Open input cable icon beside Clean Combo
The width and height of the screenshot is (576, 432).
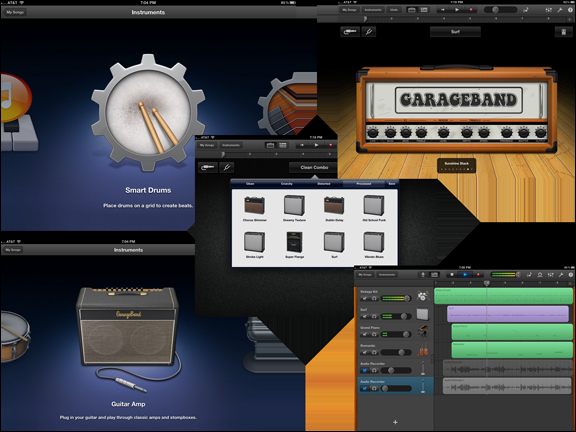[x=208, y=168]
